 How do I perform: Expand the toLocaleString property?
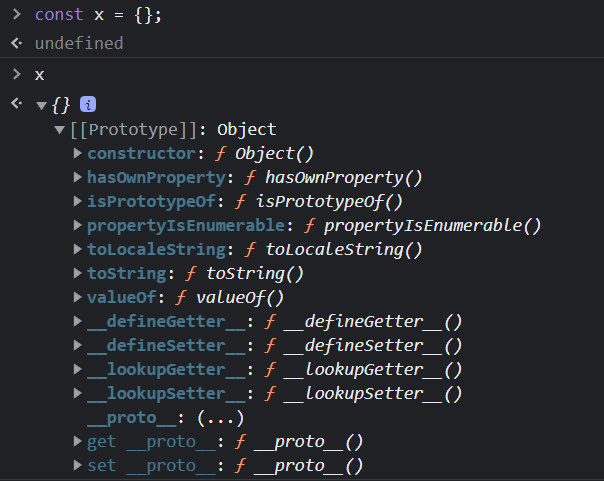point(78,249)
